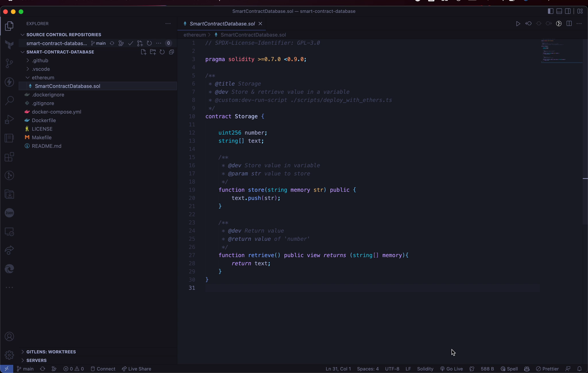588x373 pixels.
Task: Run the Solidity file with play icon
Action: (x=518, y=24)
